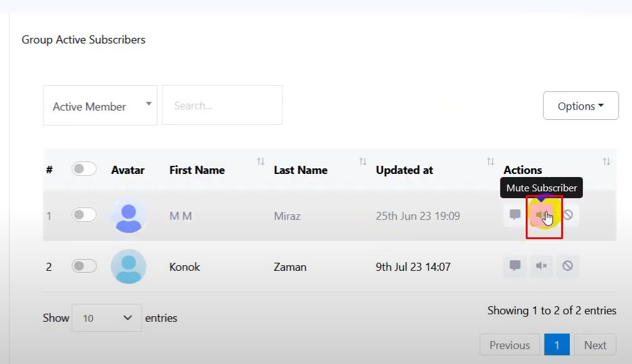Mute subscriber Konok Zaman
The width and height of the screenshot is (632, 364).
click(541, 266)
